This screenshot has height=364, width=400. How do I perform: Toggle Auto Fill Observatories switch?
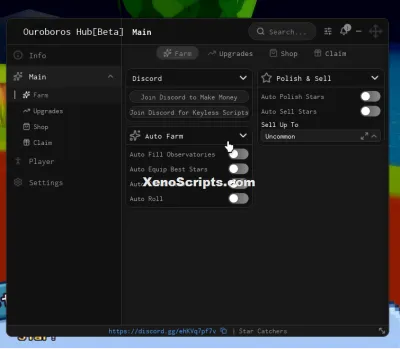tap(239, 154)
